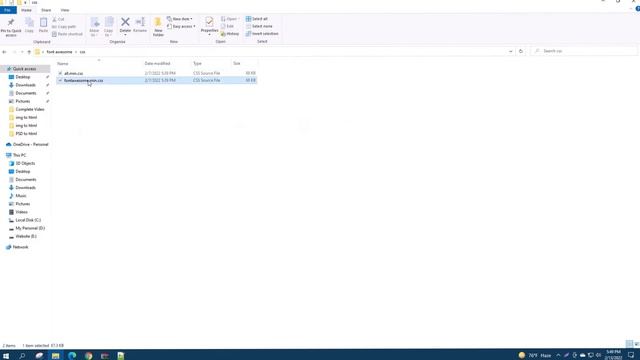640x360 pixels.
Task: Open Downloads under Quick access
Action: pos(25,85)
